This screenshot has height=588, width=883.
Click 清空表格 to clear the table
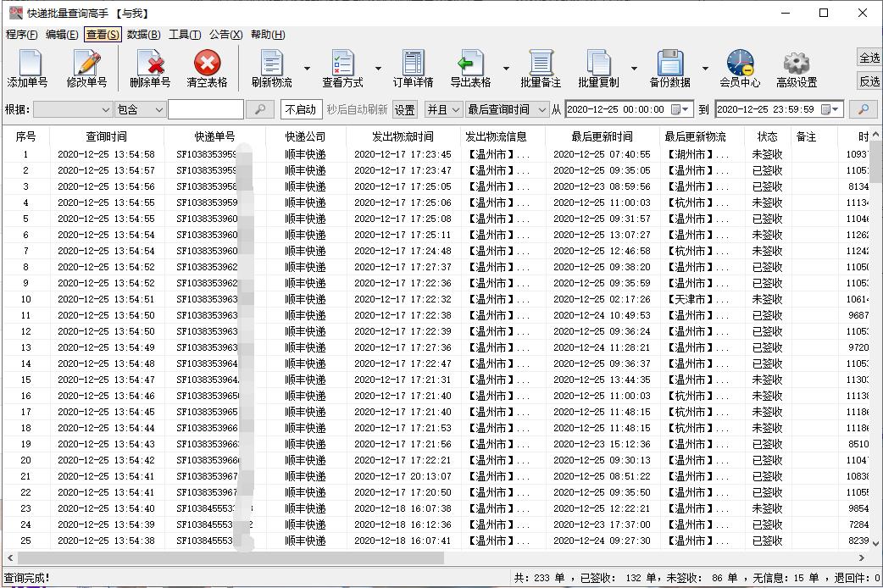point(207,68)
